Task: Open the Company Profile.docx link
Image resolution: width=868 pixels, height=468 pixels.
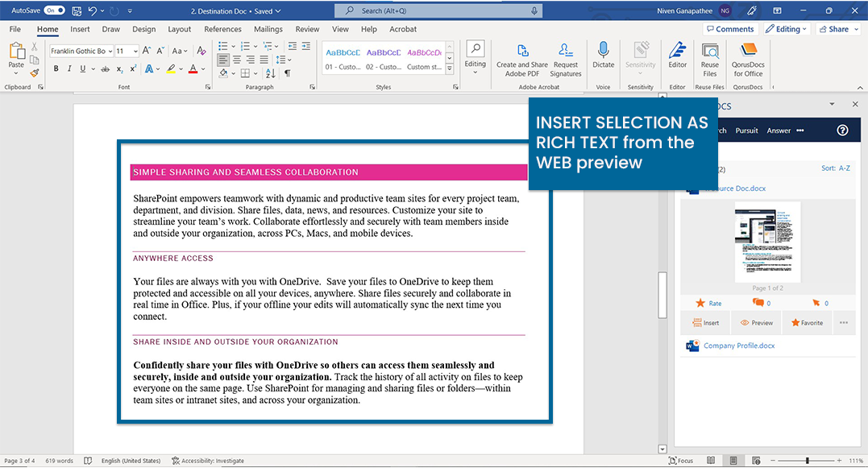Action: (x=739, y=346)
